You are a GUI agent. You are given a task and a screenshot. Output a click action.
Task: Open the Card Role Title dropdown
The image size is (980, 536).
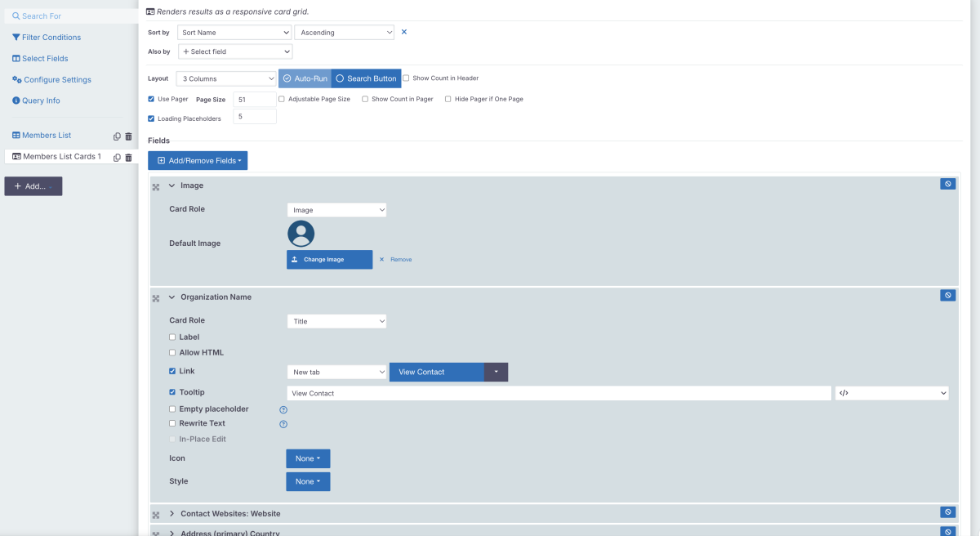pyautogui.click(x=336, y=321)
